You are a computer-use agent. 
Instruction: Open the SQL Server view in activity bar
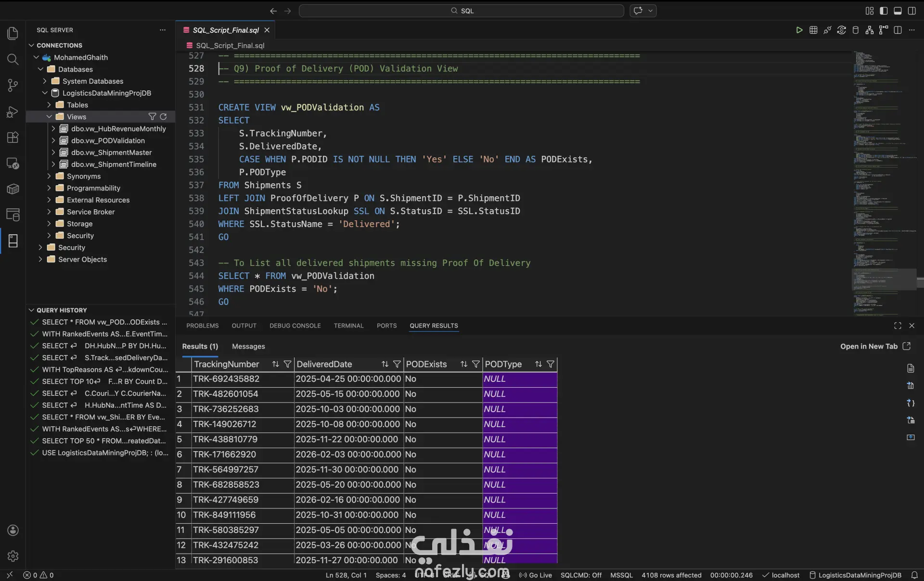(x=13, y=241)
